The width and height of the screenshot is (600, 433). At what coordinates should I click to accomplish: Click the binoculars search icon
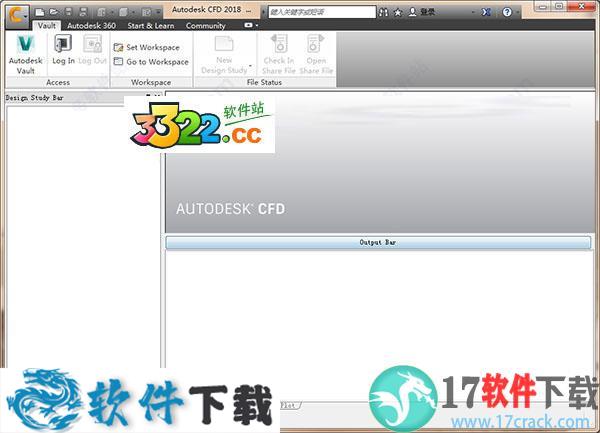click(x=383, y=12)
